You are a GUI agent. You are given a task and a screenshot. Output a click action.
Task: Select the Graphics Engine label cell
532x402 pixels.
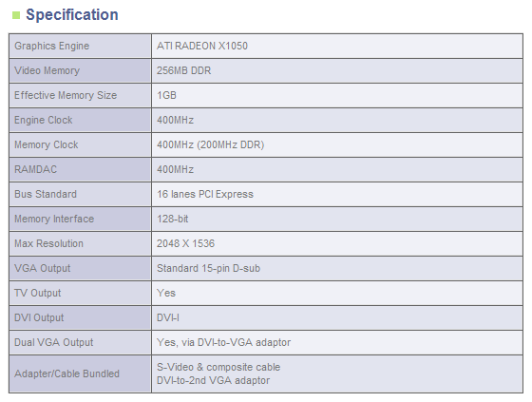(x=80, y=46)
